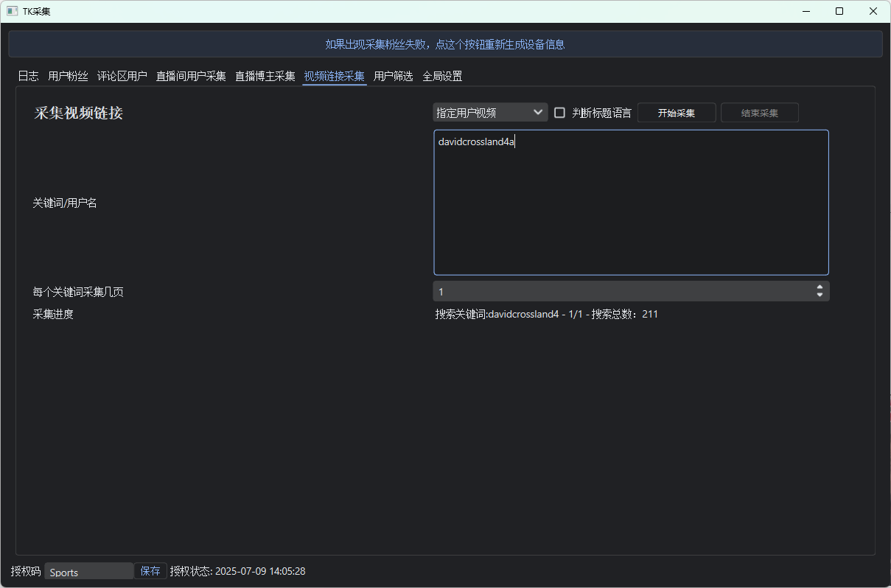Click the 采集进度 label
The width and height of the screenshot is (891, 588).
click(53, 314)
